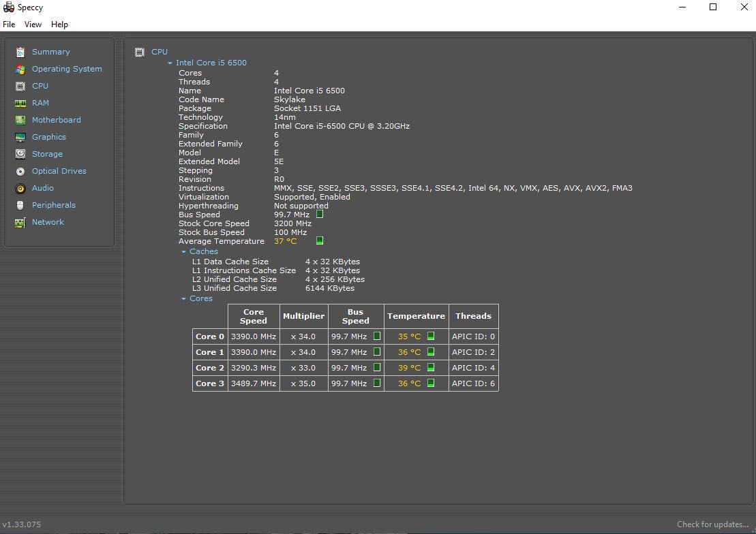Click the Multiplier column header
The height and width of the screenshot is (534, 756).
tap(304, 316)
